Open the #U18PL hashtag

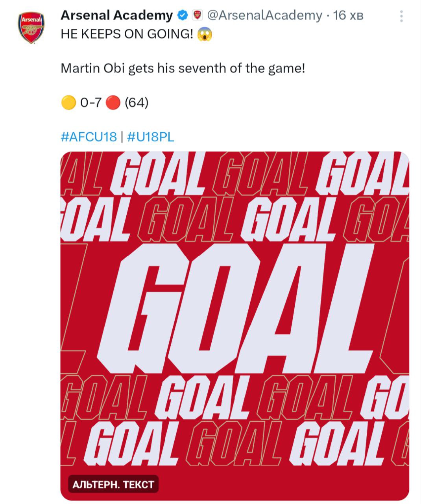[151, 137]
